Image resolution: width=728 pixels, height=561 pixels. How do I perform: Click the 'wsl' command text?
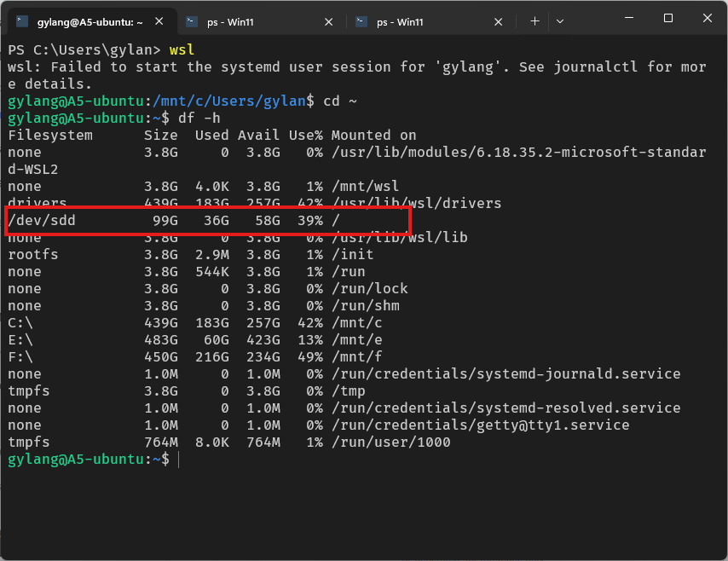182,49
